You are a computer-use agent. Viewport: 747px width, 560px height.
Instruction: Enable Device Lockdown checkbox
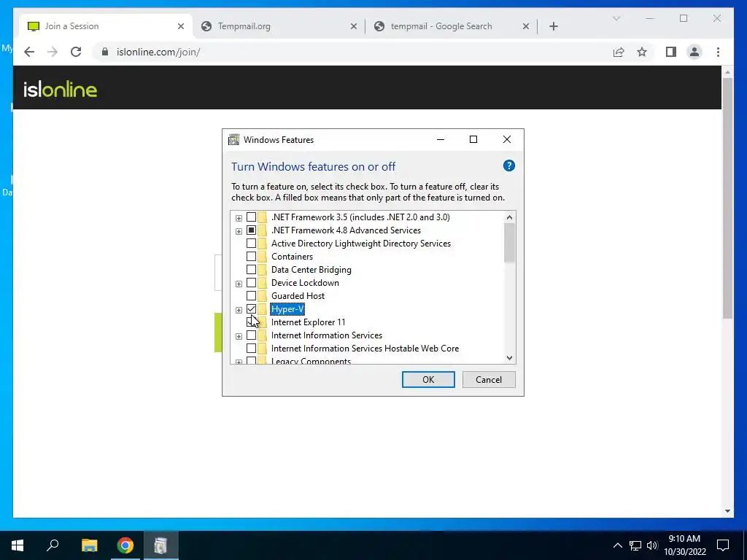(x=251, y=283)
